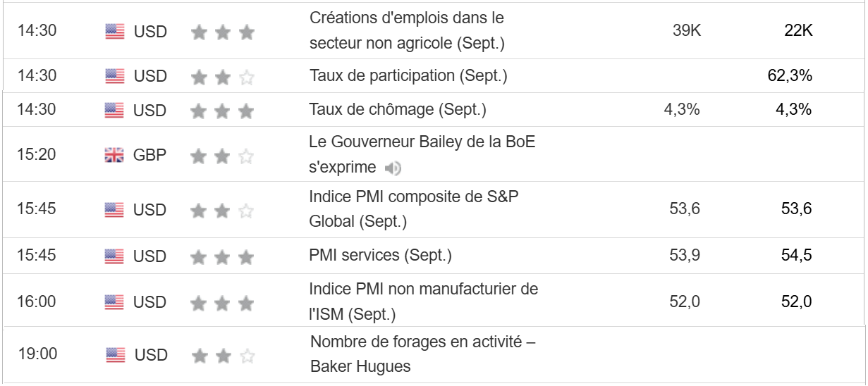This screenshot has width=868, height=386.
Task: Click star rating for Bailey BoE speech
Action: 222,156
